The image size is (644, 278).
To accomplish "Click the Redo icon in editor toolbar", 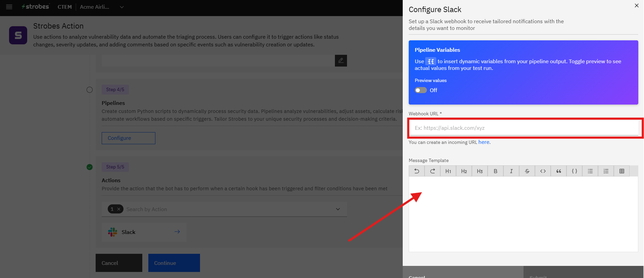I will click(433, 171).
